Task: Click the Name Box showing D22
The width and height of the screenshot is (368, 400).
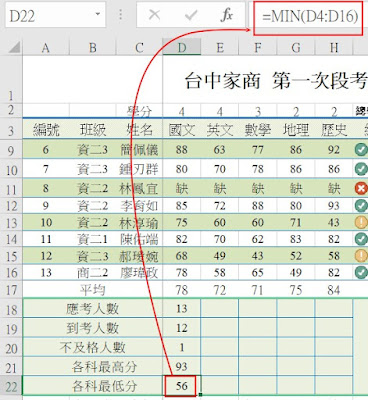Action: click(x=55, y=15)
